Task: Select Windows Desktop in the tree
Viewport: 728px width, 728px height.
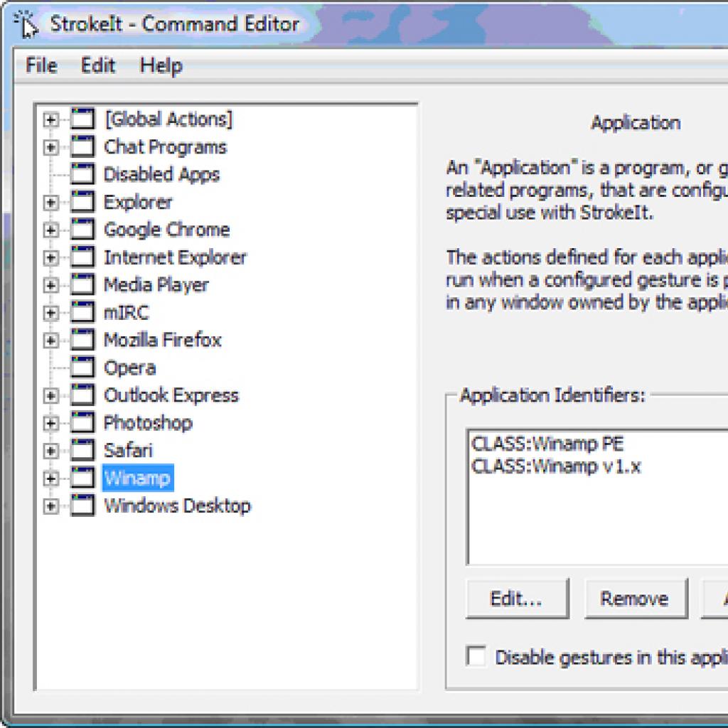Action: tap(177, 506)
